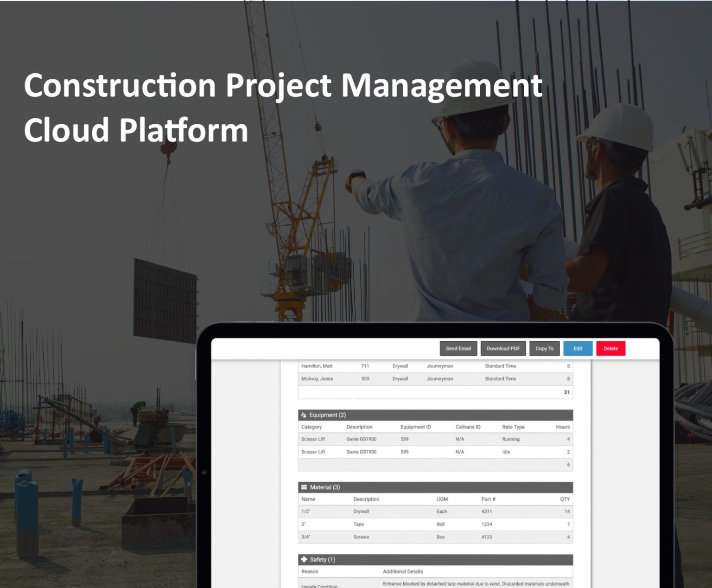Click the Safety section plus icon
Image resolution: width=712 pixels, height=588 pixels.
(304, 560)
